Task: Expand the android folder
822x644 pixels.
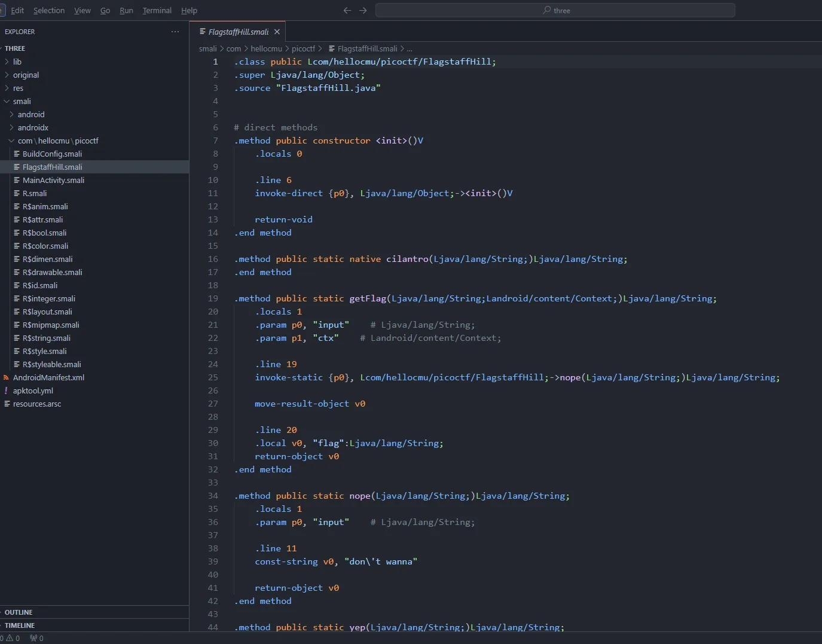Action: [11, 114]
